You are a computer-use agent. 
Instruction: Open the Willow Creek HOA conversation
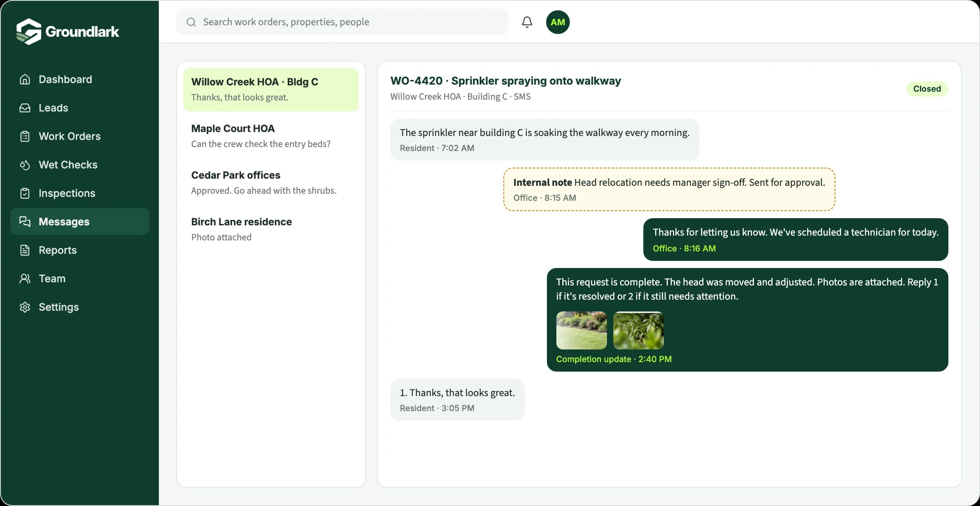(x=271, y=89)
